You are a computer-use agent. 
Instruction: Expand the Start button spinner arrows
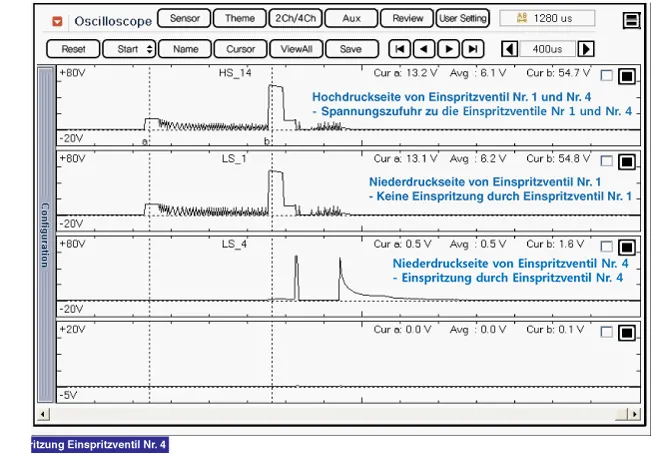[150, 48]
